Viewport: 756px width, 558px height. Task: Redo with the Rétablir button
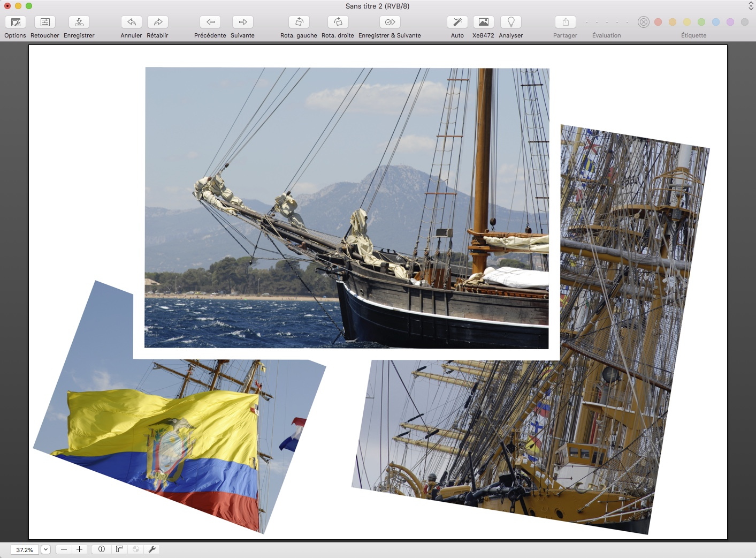point(158,22)
